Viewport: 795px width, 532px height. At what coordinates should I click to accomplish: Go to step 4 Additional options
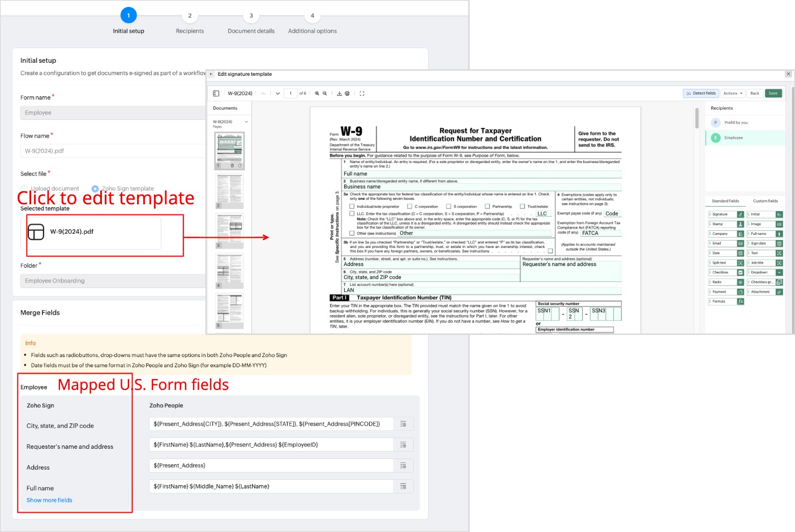[x=312, y=16]
